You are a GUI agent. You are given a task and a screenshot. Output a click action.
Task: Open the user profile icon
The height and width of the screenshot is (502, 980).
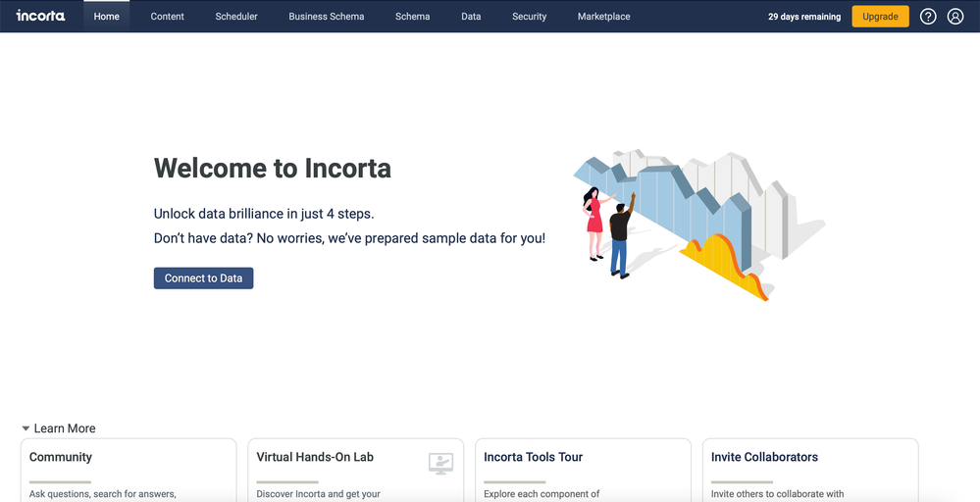pos(955,17)
